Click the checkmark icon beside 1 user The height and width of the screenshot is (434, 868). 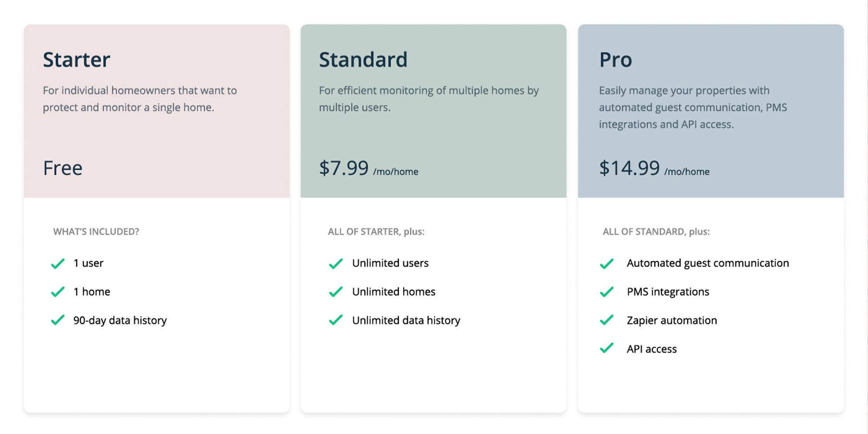[58, 263]
